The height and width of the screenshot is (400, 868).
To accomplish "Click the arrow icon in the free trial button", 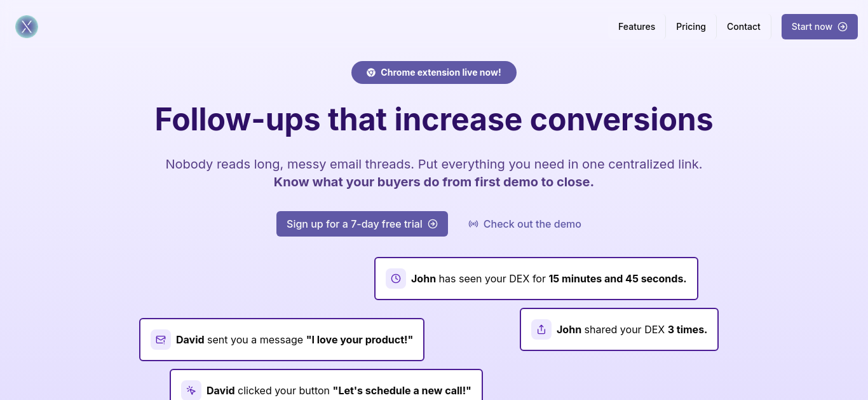I will pos(433,224).
